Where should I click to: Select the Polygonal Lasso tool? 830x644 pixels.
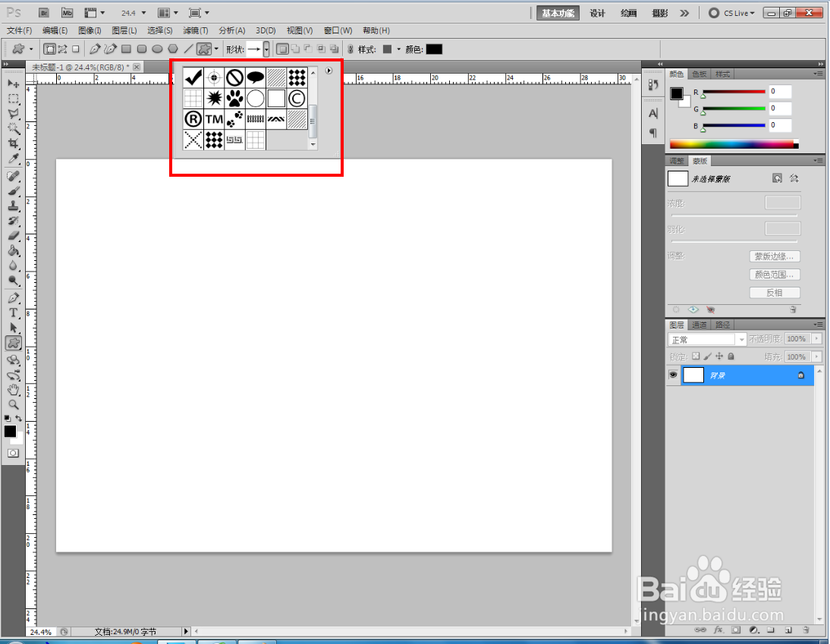pyautogui.click(x=13, y=113)
